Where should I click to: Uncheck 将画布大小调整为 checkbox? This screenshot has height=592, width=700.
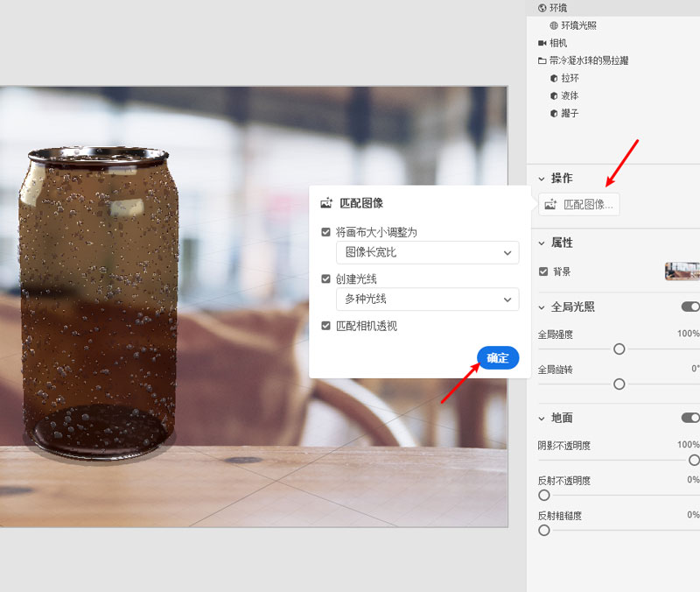(x=326, y=232)
